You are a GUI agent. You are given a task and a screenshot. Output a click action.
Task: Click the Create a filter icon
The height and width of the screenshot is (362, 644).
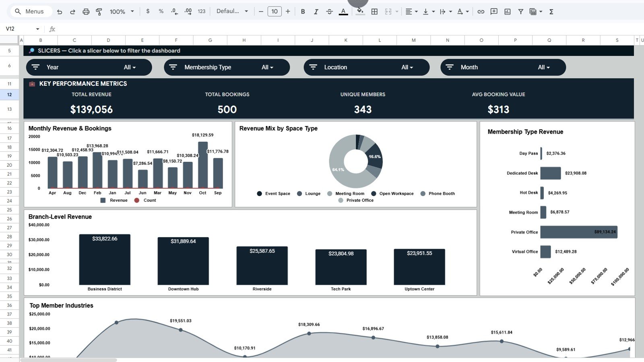520,11
